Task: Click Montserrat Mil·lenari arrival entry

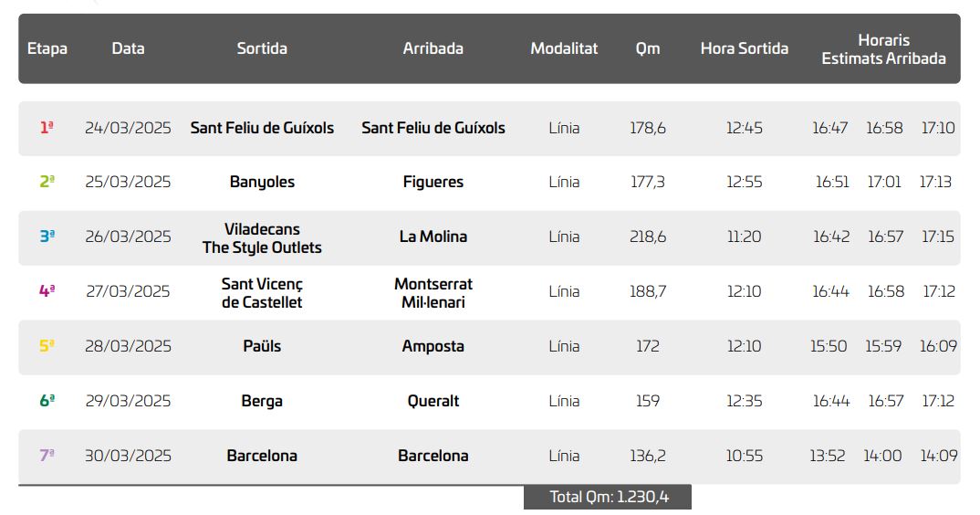Action: 433,292
